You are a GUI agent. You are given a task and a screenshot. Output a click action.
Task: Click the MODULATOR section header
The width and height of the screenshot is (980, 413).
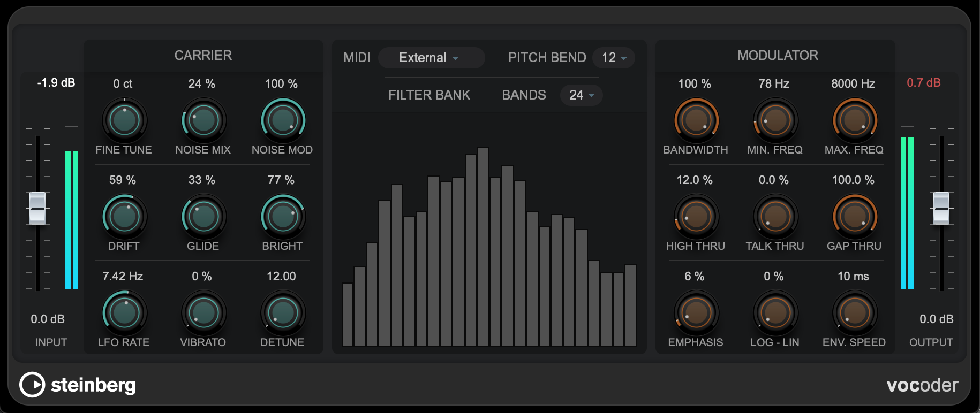coord(778,55)
